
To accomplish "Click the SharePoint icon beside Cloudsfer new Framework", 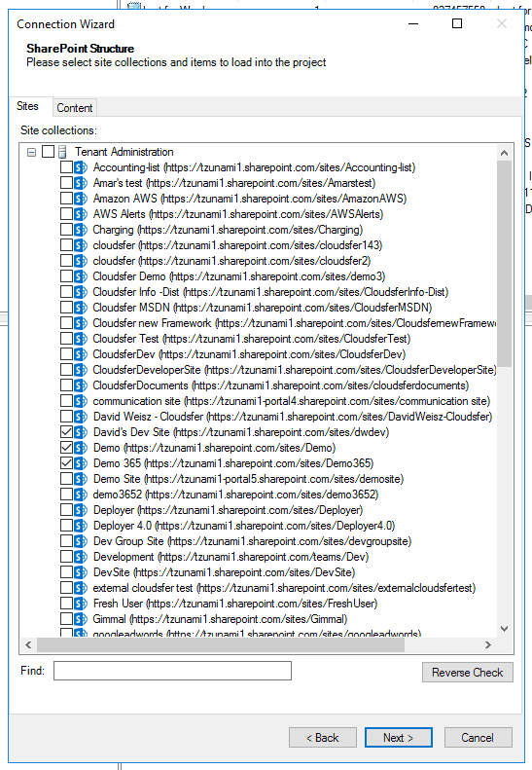I will tap(81, 323).
